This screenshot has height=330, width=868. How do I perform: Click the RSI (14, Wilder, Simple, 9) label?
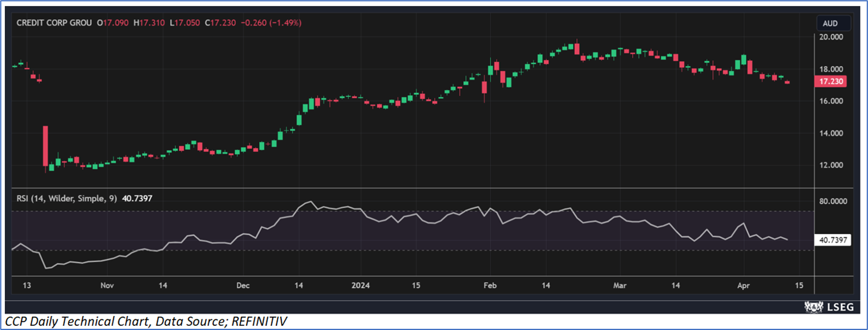(66, 198)
